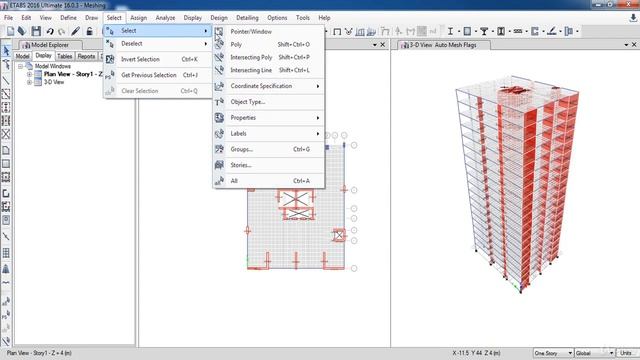Click the I-section frame display icon
The image size is (640, 360).
pos(450,31)
